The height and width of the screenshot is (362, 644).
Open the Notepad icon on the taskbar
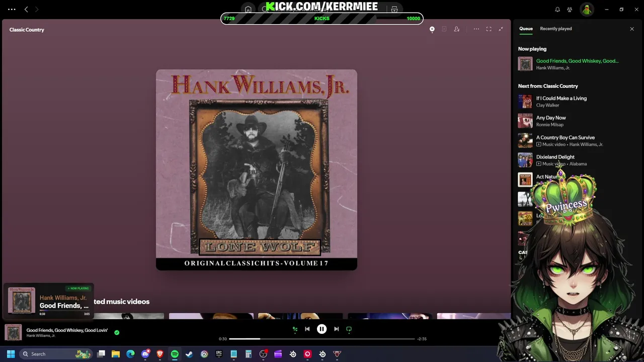[x=233, y=354]
